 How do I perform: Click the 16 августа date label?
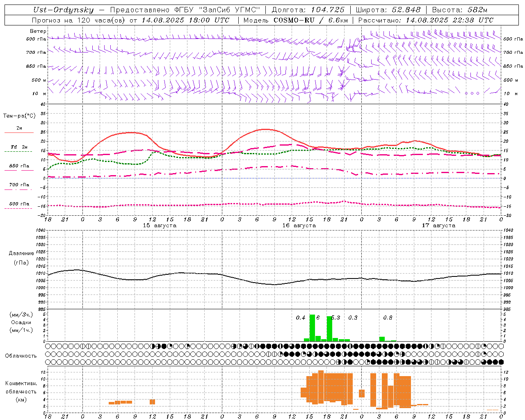click(299, 226)
